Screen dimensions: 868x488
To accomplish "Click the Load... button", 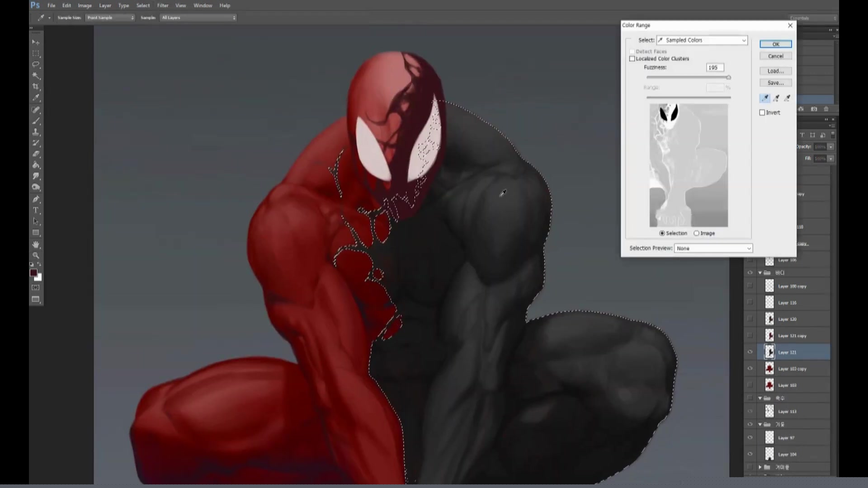I will coord(776,71).
